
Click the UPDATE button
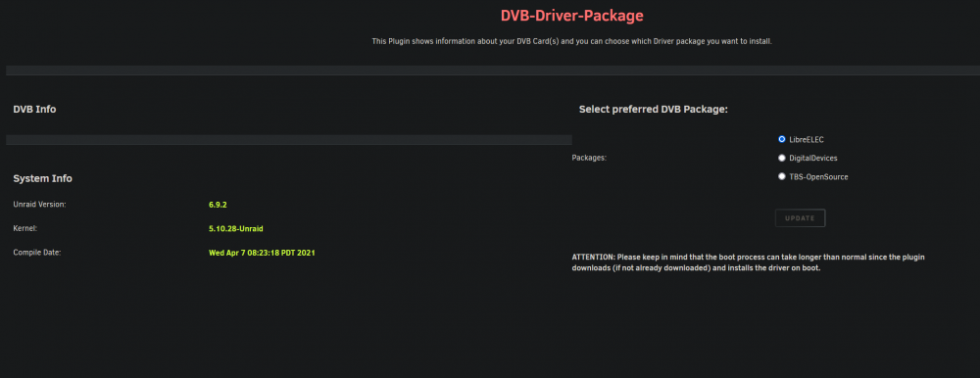pos(800,218)
